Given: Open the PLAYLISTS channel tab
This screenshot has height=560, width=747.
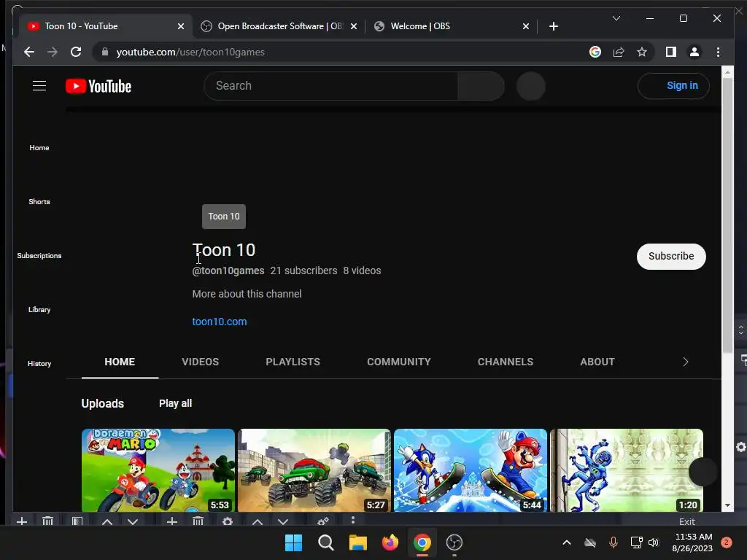Looking at the screenshot, I should coord(293,362).
